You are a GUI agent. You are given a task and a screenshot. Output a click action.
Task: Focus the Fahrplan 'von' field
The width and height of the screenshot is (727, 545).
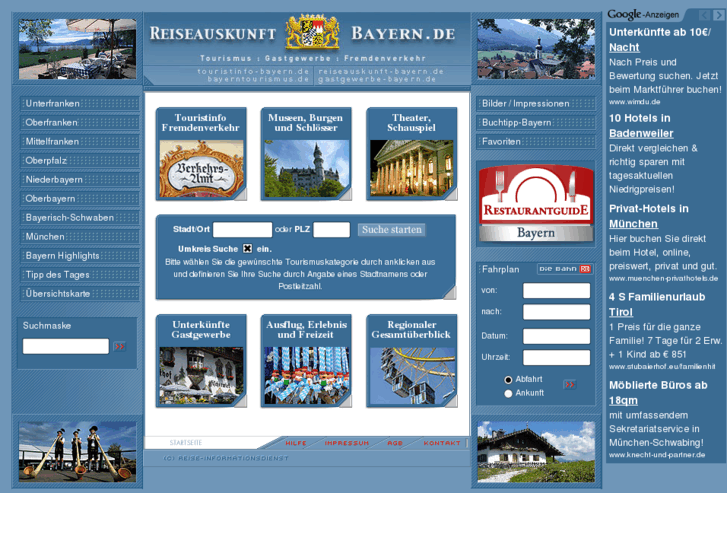556,290
